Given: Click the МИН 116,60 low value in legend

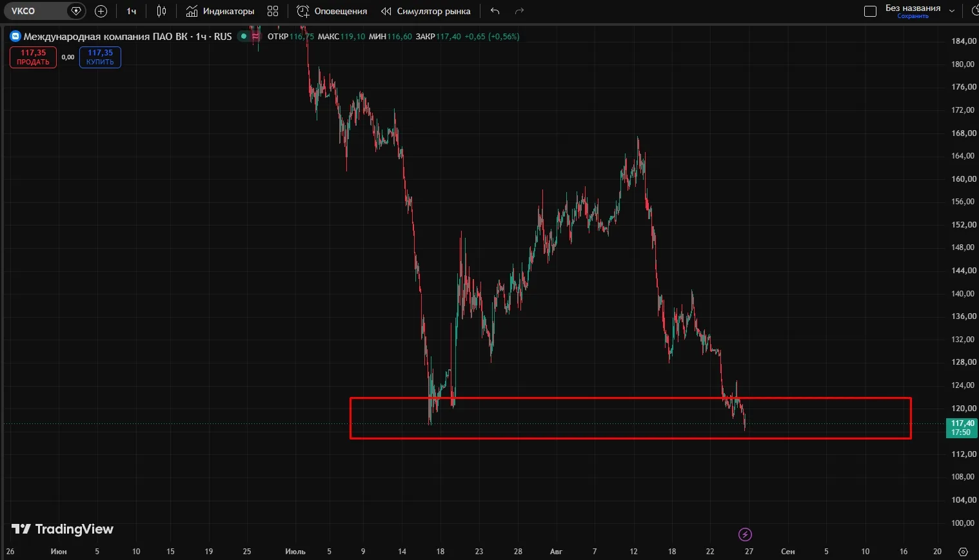Looking at the screenshot, I should (390, 37).
